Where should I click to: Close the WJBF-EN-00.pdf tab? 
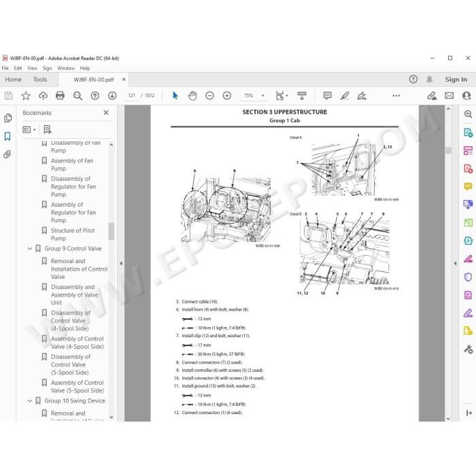pos(124,80)
